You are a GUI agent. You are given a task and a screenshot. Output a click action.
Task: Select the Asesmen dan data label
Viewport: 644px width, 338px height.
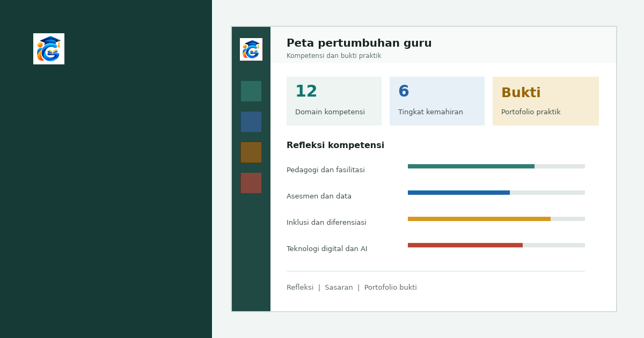click(x=319, y=196)
